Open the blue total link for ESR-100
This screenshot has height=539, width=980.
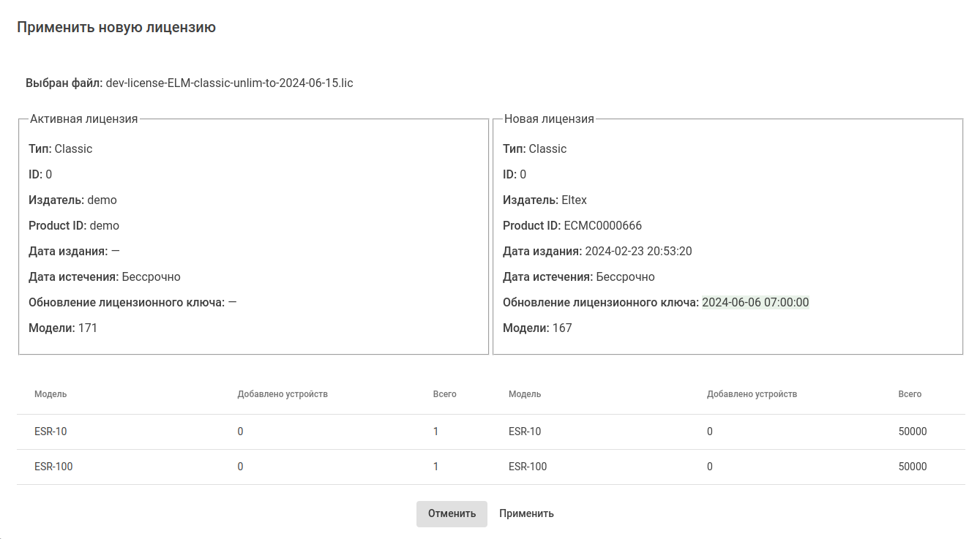435,467
